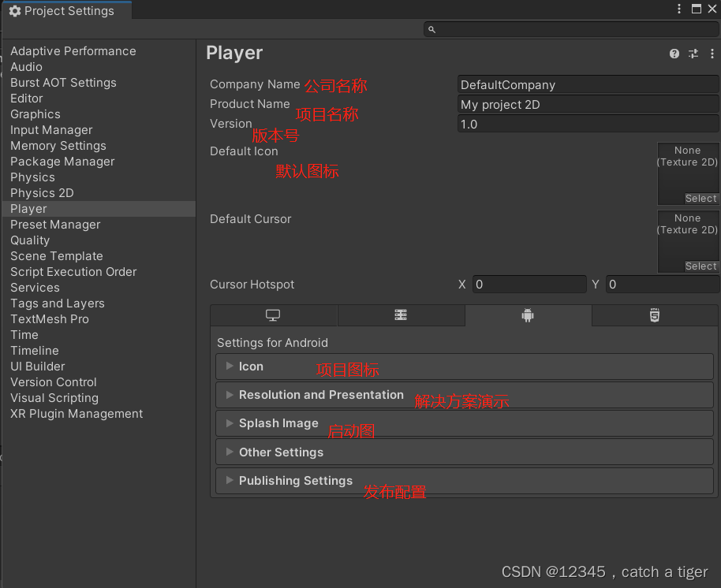This screenshot has height=588, width=721.
Task: Select the Time category
Action: (24, 335)
